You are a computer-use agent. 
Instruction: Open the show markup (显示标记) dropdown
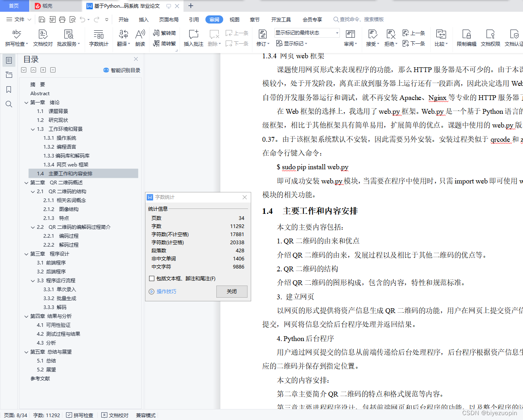click(x=292, y=43)
